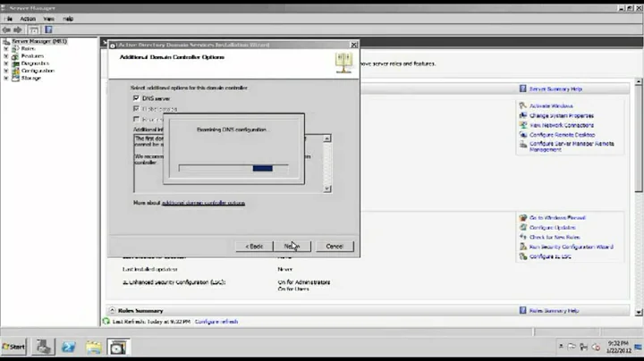Open the Start menu

point(14,347)
